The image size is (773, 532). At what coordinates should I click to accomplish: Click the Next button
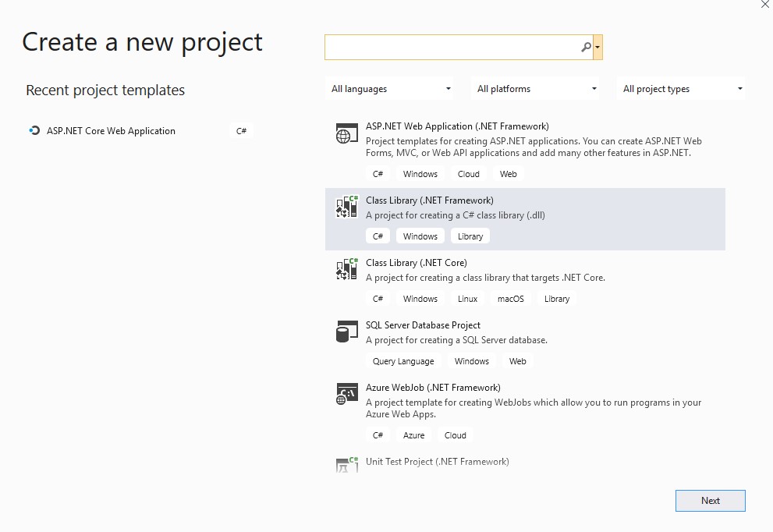711,501
